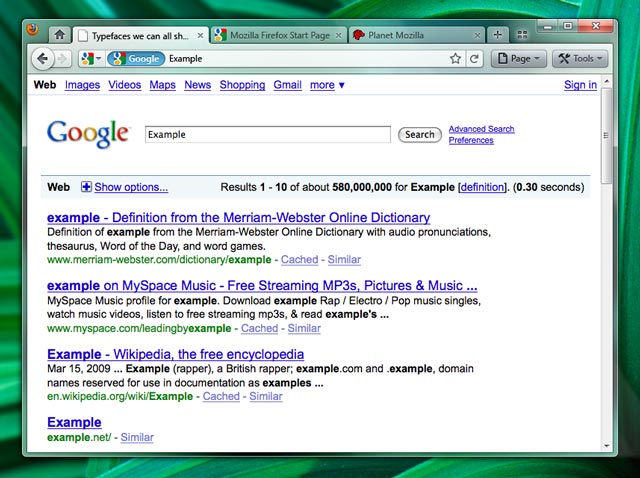Click the en.wikipedia.org/wiki/Example URL text
This screenshot has width=640, height=478.
(120, 396)
